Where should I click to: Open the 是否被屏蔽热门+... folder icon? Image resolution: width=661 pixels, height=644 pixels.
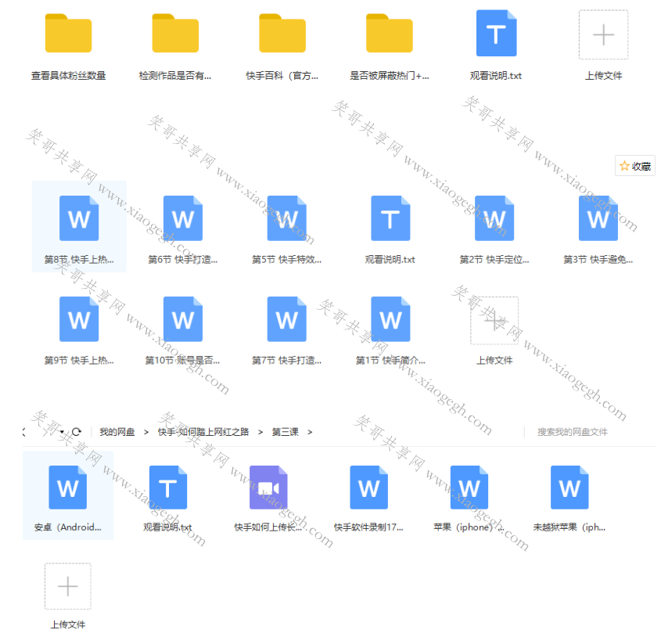(x=390, y=34)
